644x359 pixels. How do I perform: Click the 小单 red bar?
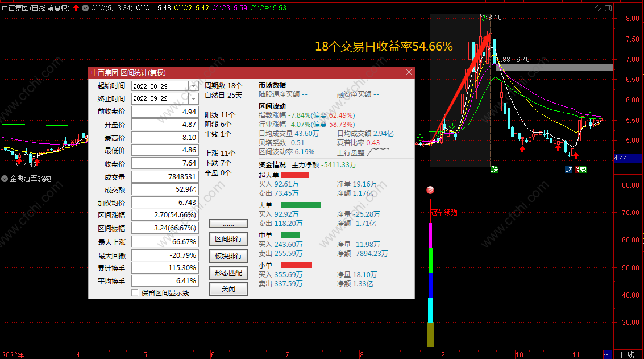[297, 265]
